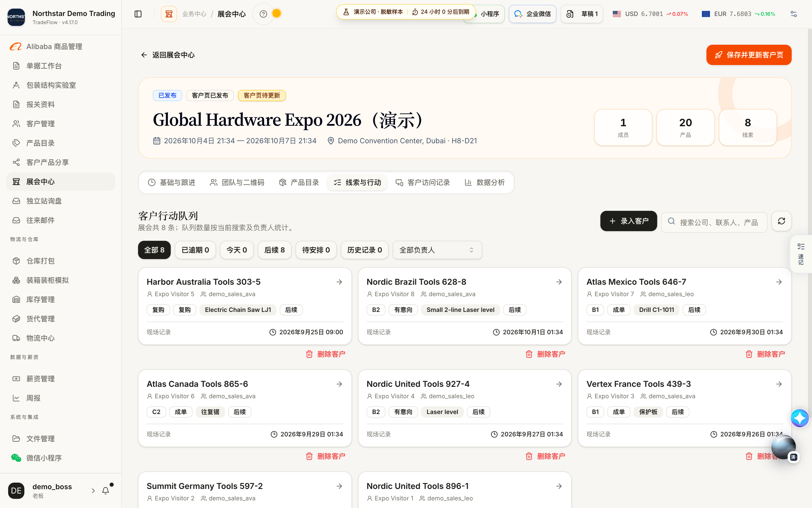The height and width of the screenshot is (508, 812).
Task: Click the exhibition center breadcrumb icon
Action: 169,14
